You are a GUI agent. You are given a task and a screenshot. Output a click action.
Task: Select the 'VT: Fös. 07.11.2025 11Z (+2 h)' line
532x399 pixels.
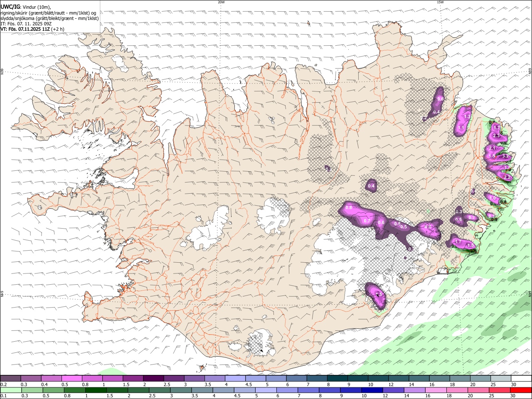click(32, 29)
